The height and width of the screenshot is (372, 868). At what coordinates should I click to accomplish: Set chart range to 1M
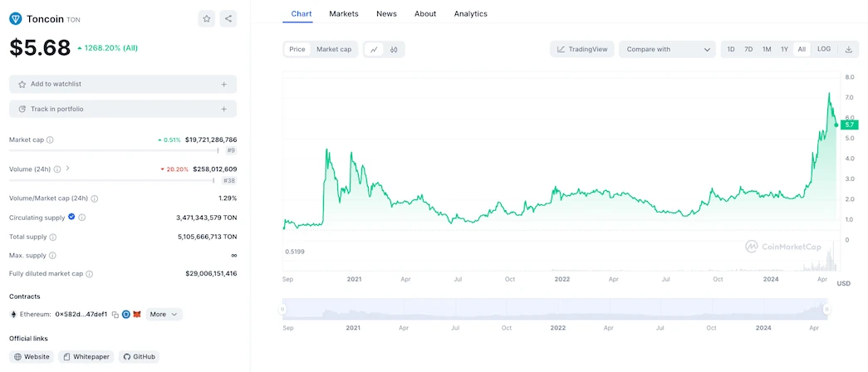[x=767, y=49]
